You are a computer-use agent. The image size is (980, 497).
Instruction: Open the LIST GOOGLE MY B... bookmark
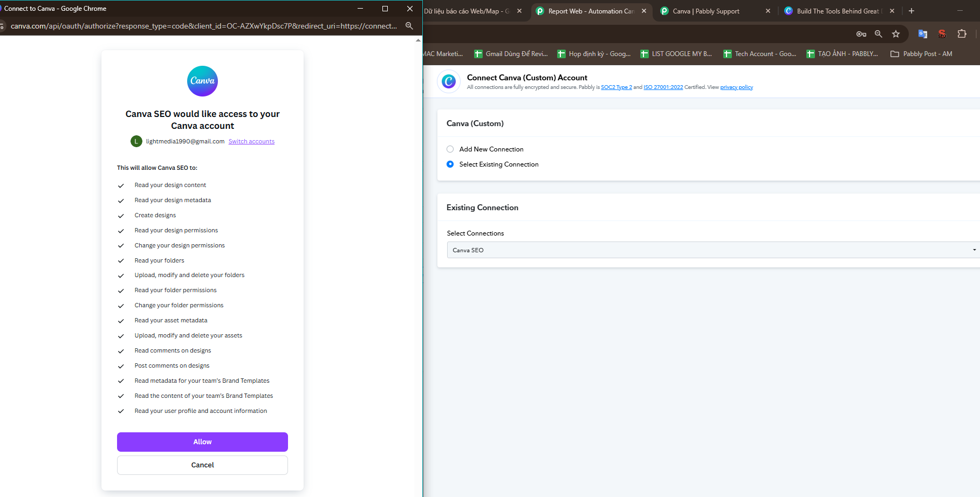pos(676,54)
